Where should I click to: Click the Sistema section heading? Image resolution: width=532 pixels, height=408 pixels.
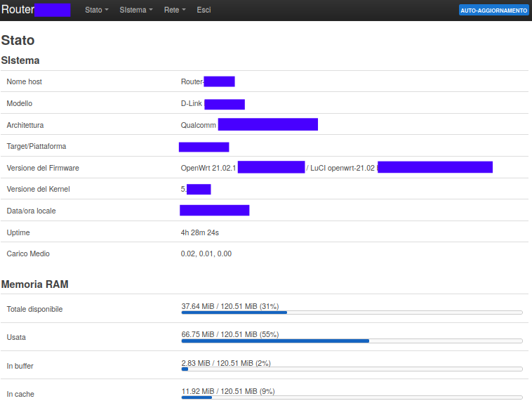[20, 60]
